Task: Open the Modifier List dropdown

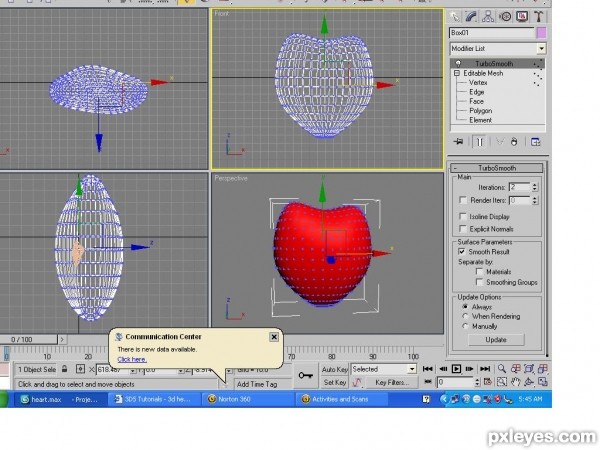Action: (541, 49)
